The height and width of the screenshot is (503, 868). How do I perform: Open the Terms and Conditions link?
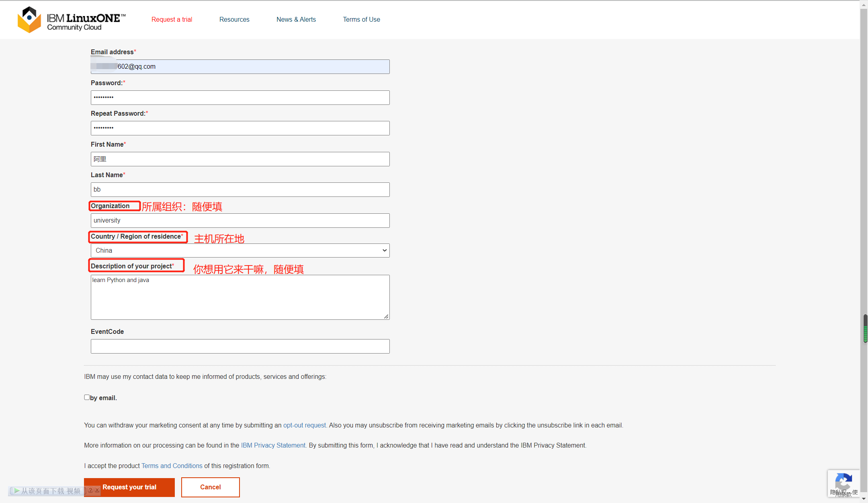pos(172,466)
